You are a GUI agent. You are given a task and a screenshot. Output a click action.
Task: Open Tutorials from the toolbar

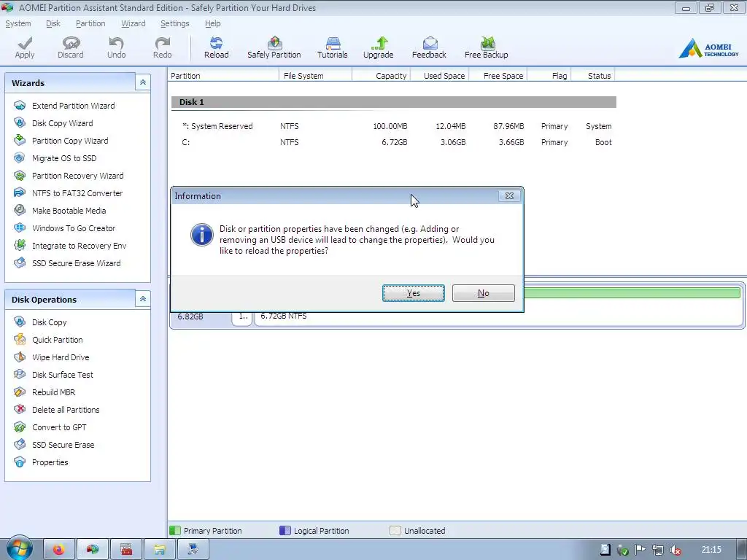tap(333, 47)
